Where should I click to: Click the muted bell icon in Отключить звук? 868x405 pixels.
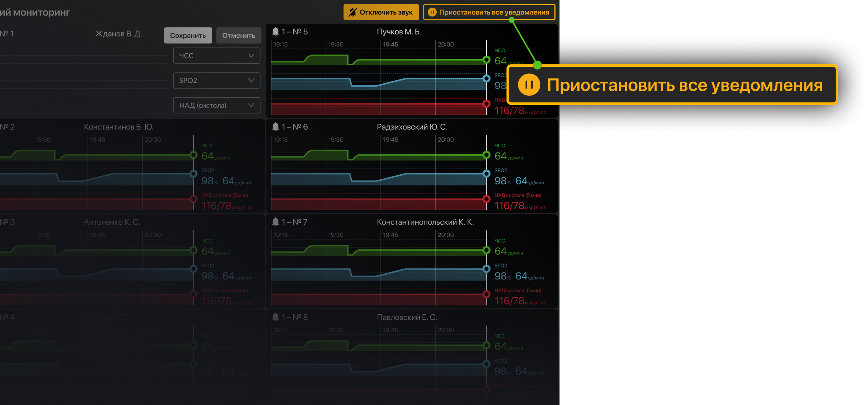[352, 12]
